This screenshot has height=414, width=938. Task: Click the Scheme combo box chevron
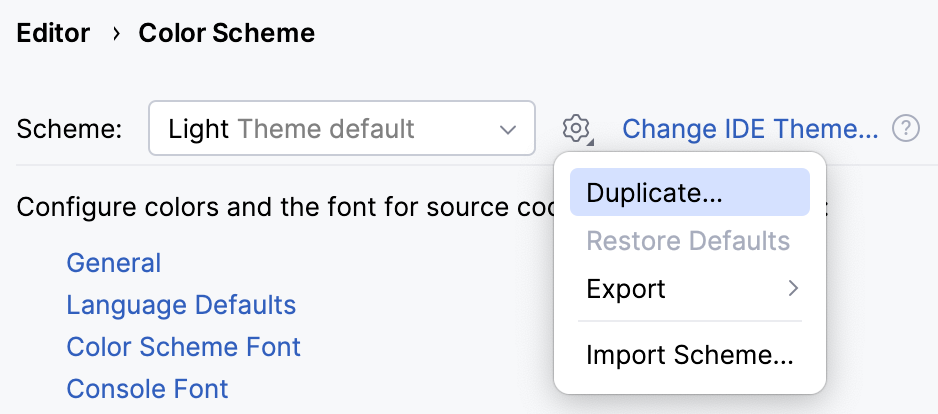coord(507,129)
